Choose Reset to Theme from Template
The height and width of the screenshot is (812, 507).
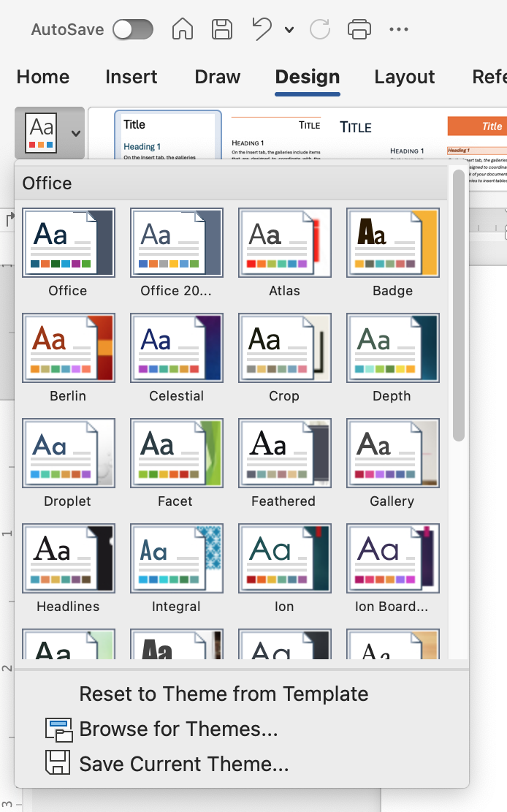click(224, 694)
